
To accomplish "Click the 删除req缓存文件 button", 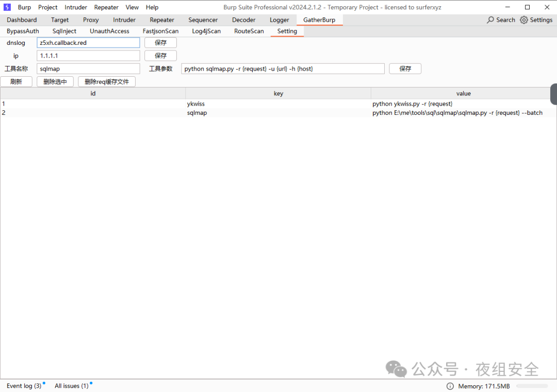I will point(107,81).
